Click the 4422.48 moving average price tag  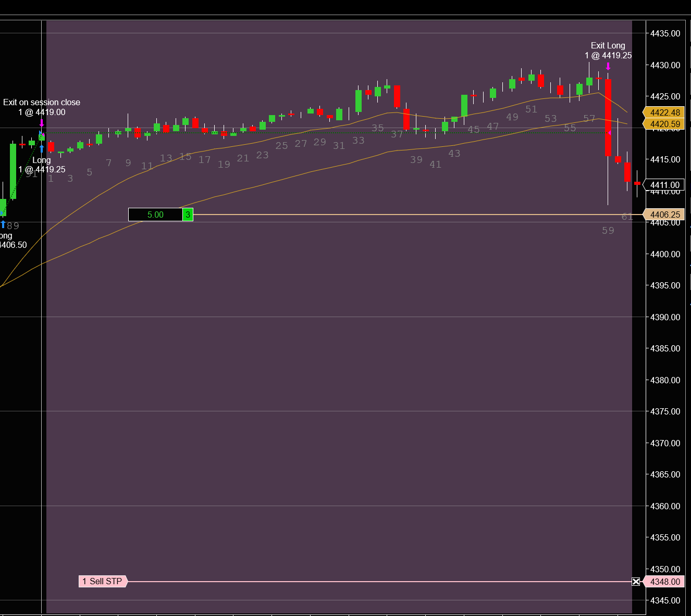(663, 112)
